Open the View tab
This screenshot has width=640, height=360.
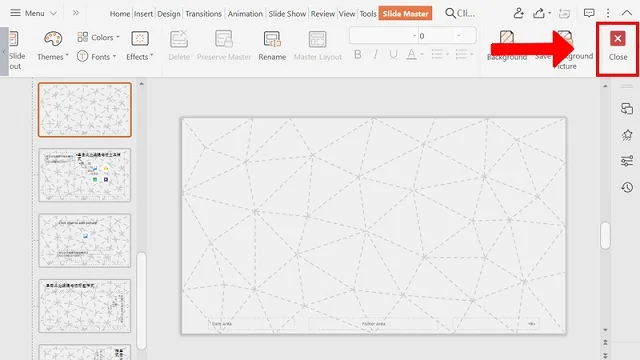click(x=347, y=14)
